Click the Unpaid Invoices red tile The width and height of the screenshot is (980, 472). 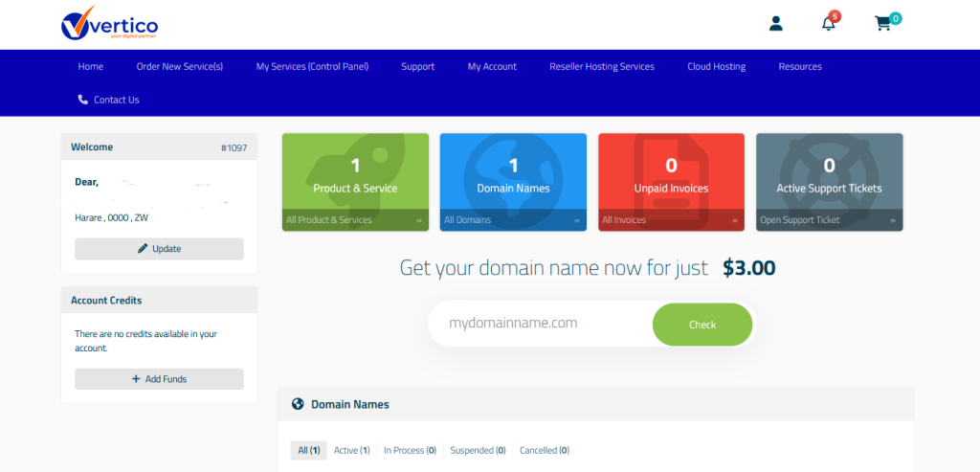tap(671, 172)
